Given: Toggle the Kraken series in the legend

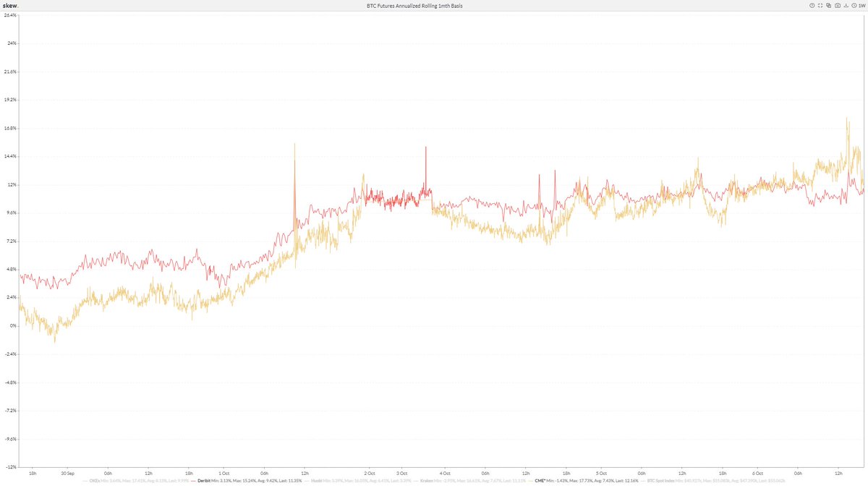Looking at the screenshot, I should pos(427,481).
